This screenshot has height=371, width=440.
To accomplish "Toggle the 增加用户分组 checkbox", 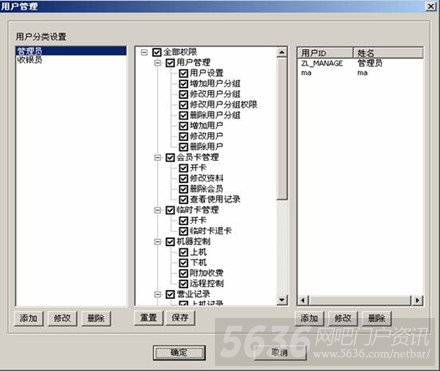I will click(x=183, y=84).
